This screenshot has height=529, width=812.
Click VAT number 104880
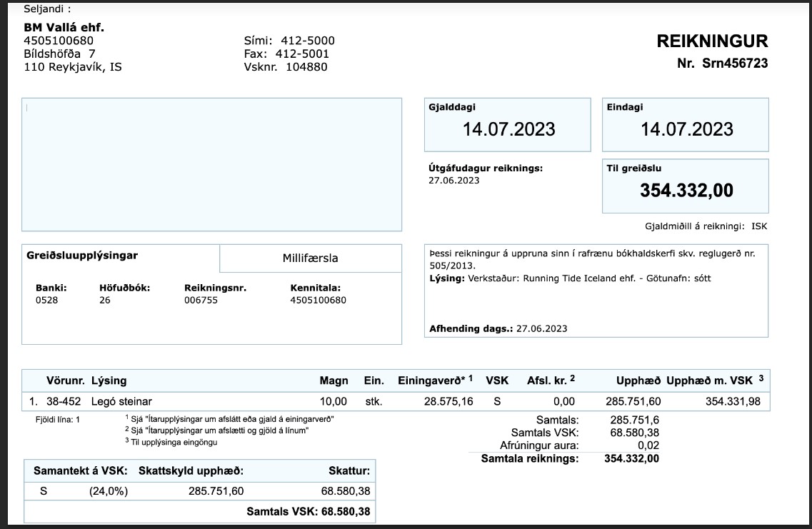(x=306, y=67)
